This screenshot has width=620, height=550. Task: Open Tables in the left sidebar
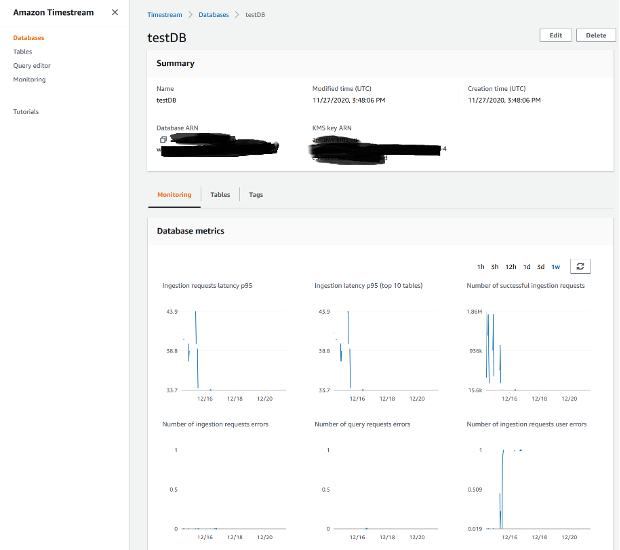pos(22,51)
